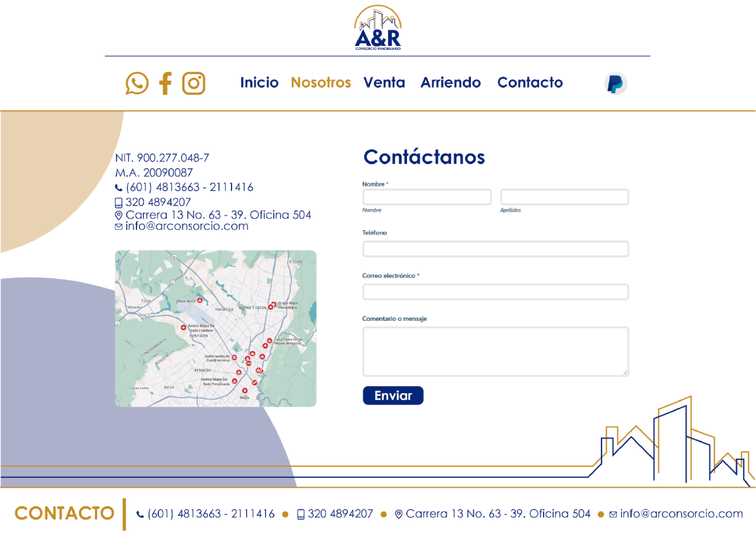Select Venta in the navigation bar

(x=384, y=83)
